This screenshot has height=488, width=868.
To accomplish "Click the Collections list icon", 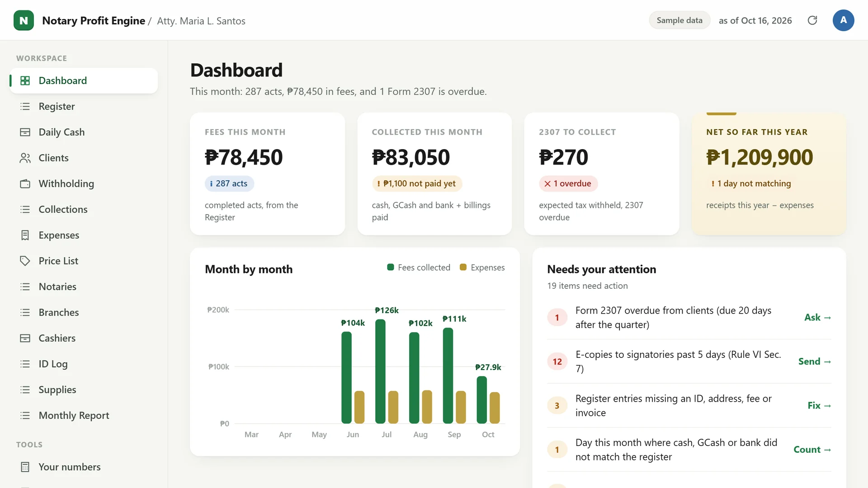I will point(25,209).
